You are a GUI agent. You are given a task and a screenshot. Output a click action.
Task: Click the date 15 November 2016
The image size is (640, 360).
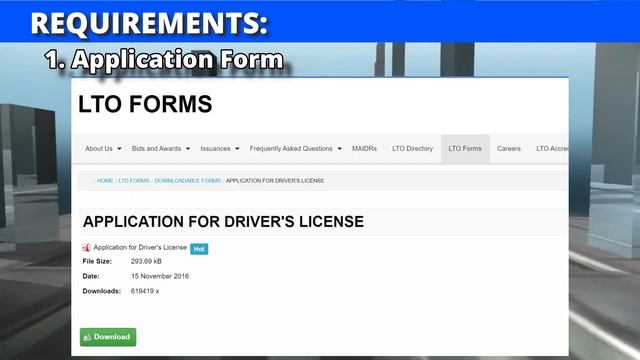160,276
